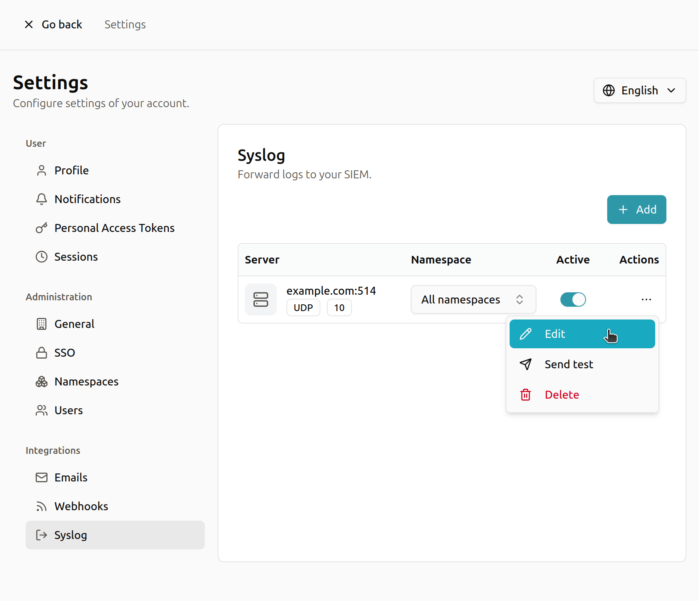Image resolution: width=700 pixels, height=601 pixels.
Task: Click the building icon for General
Action: [41, 324]
